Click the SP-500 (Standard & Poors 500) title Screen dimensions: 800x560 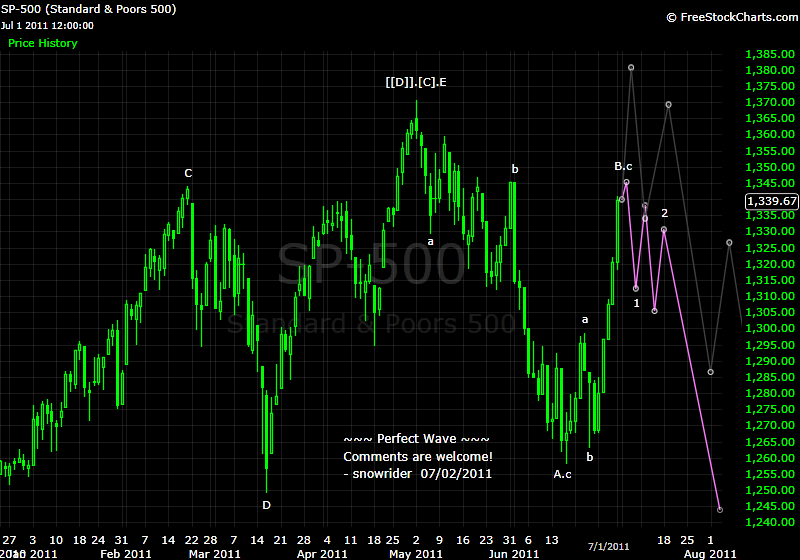coord(88,9)
